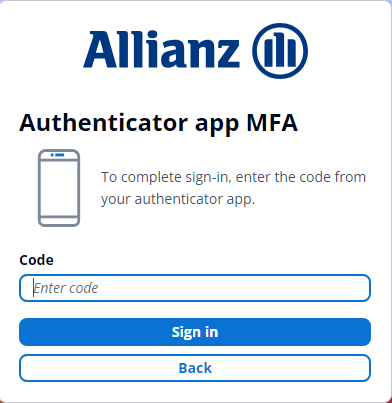Click the 'your authenticator app.' text line
The image size is (392, 403).
coord(178,199)
